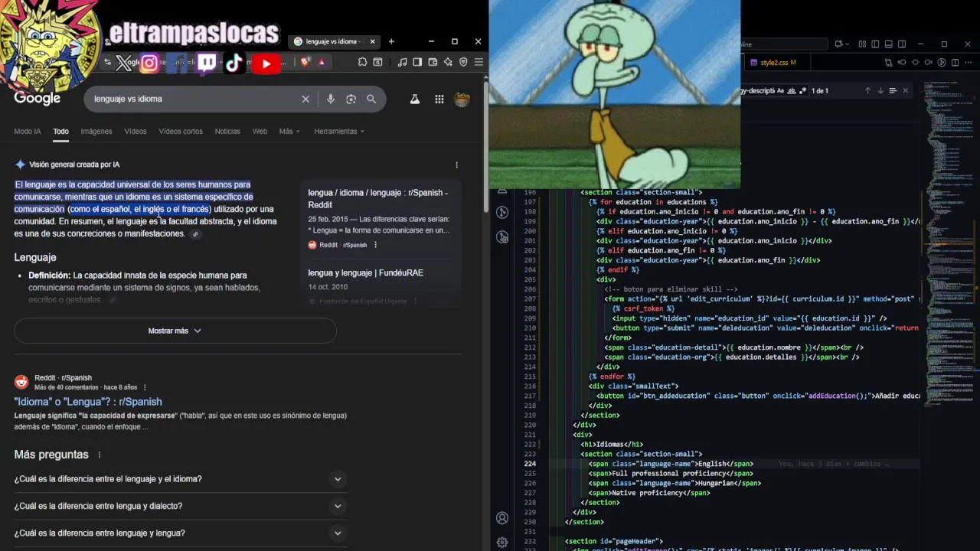Toggle VS Code secondary side bar layout

(902, 44)
